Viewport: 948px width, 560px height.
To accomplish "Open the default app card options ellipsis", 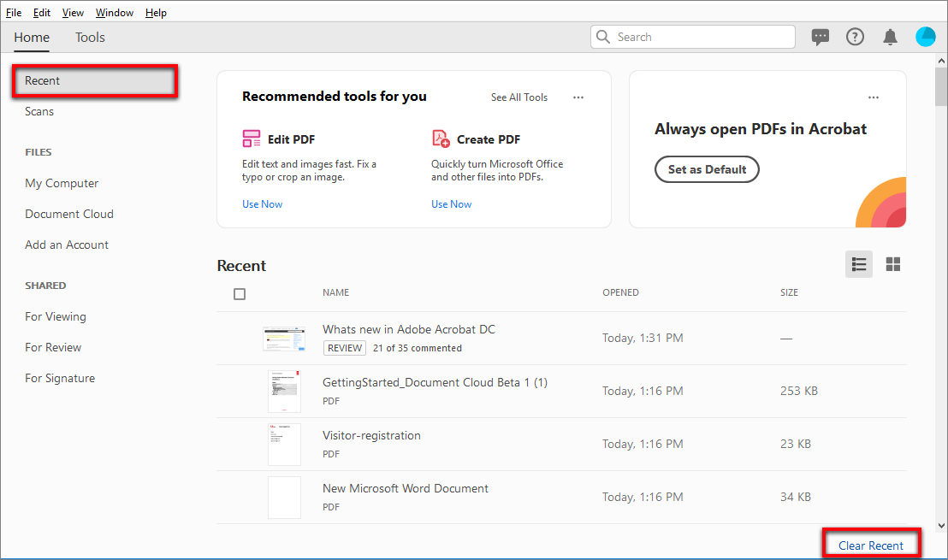I will (x=874, y=97).
